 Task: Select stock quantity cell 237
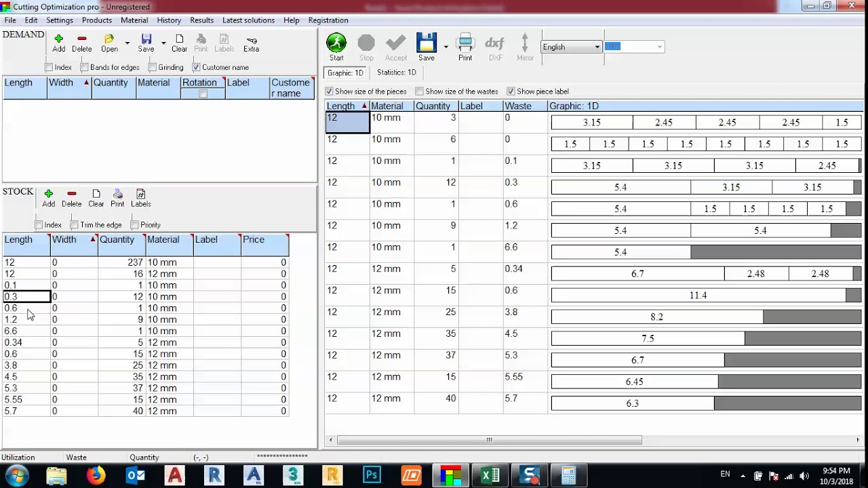click(121, 262)
